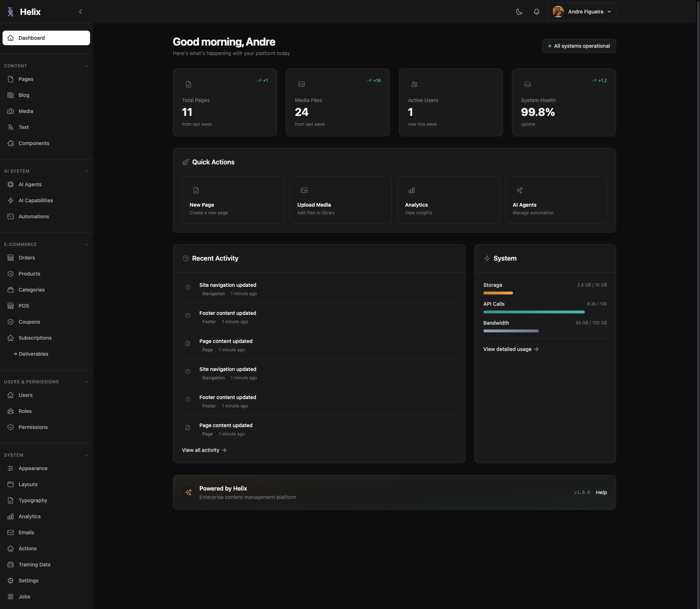The width and height of the screenshot is (700, 609).
Task: Click the Appearance sliders icon
Action: point(11,468)
